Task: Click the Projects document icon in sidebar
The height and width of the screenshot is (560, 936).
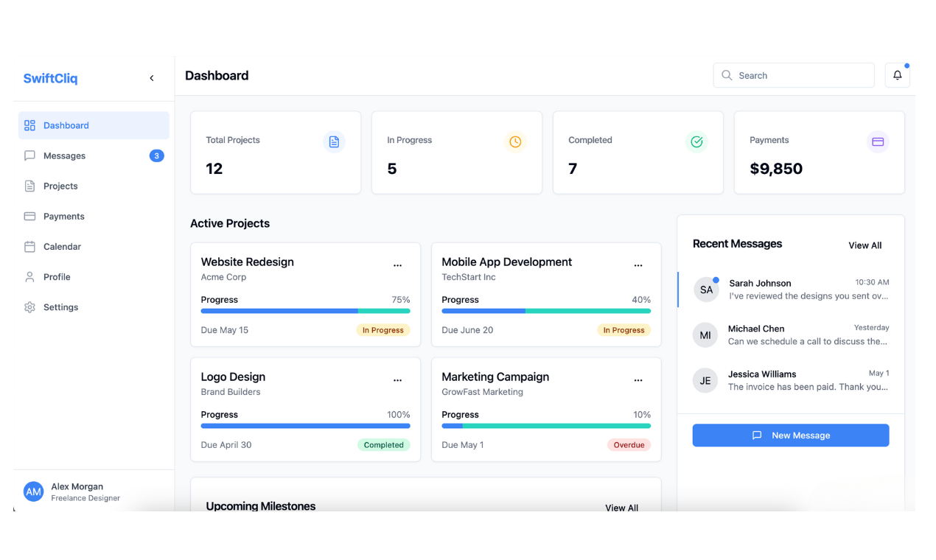Action: click(x=29, y=186)
